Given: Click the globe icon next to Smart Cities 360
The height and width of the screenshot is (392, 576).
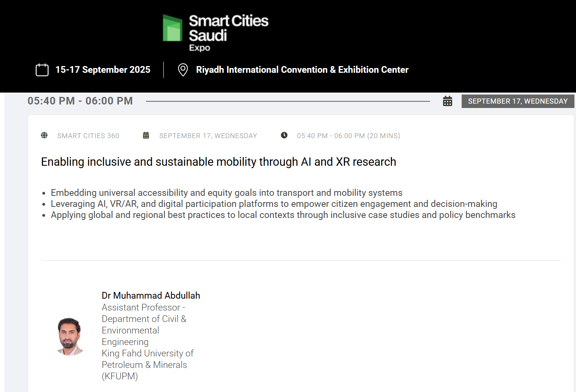Looking at the screenshot, I should click(x=44, y=135).
